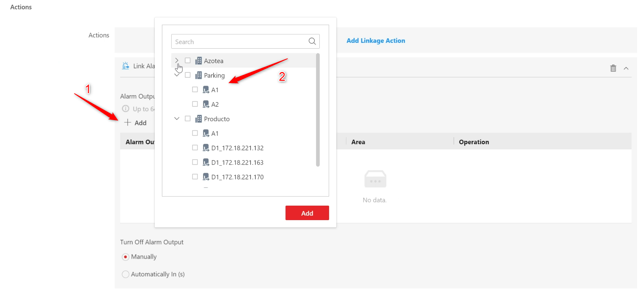Check the Parking area checkbox
Screen dimensions: 644x295
(x=188, y=75)
